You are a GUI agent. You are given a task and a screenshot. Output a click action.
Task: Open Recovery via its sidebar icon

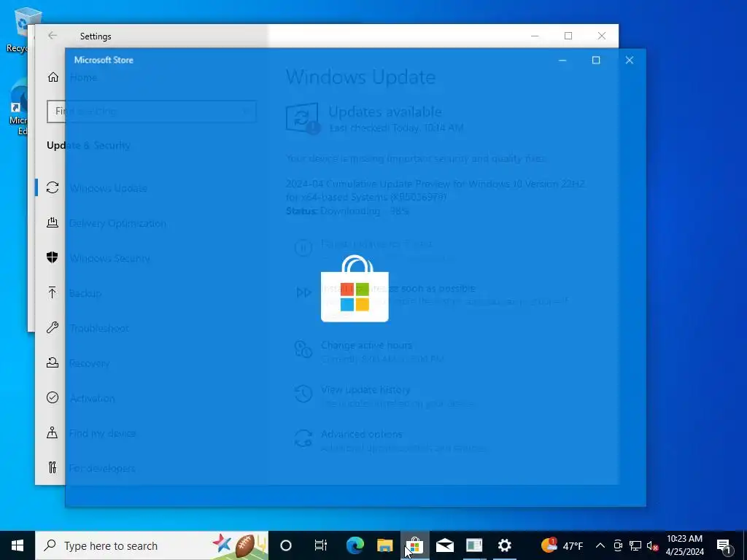pos(53,362)
